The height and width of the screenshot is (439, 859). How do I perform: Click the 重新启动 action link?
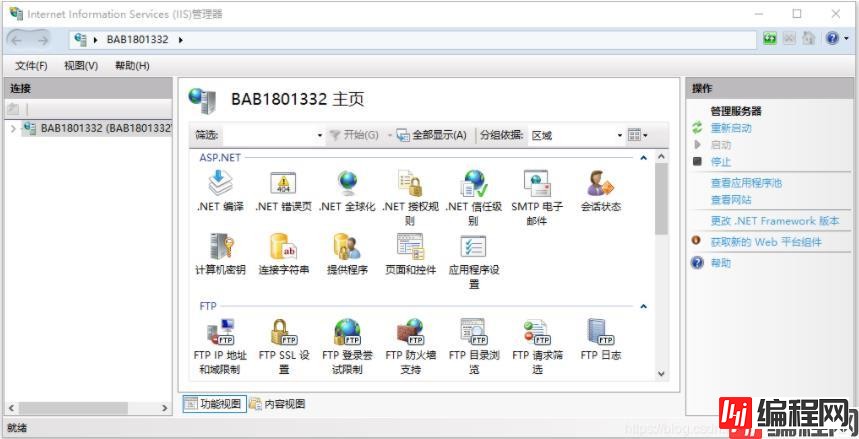point(730,128)
